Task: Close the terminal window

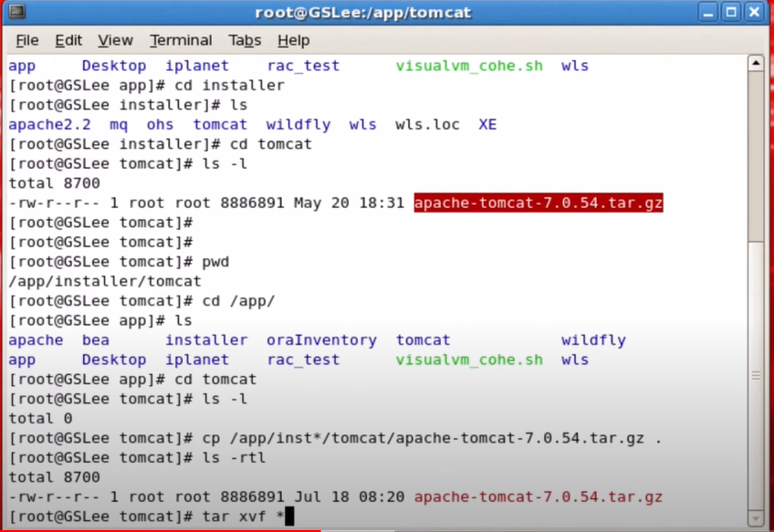Action: pyautogui.click(x=754, y=12)
